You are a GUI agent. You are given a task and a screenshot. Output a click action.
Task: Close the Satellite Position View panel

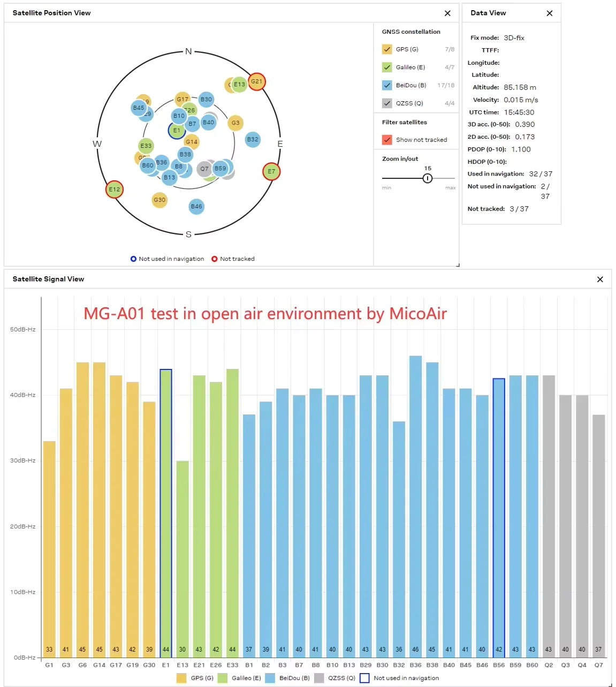447,13
